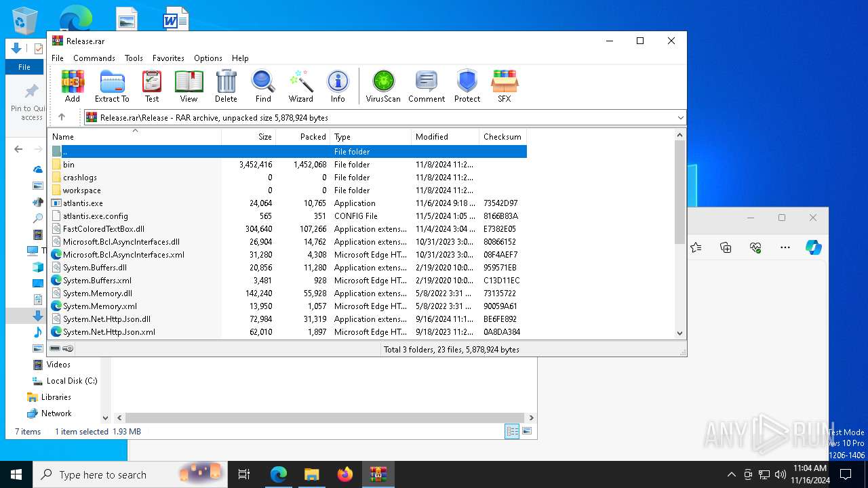The image size is (868, 488).
Task: Click the Windows Start button
Action: tap(16, 474)
